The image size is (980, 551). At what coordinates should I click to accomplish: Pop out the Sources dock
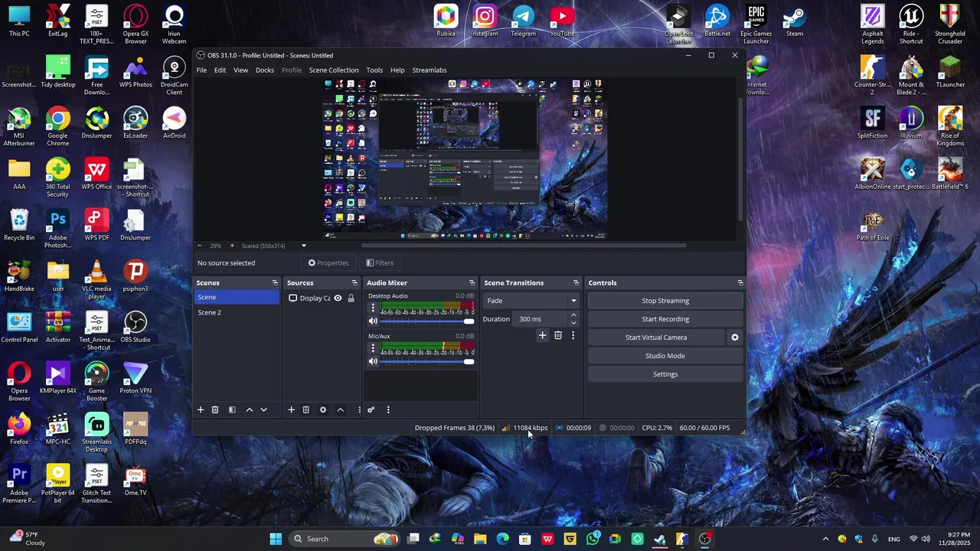click(354, 283)
